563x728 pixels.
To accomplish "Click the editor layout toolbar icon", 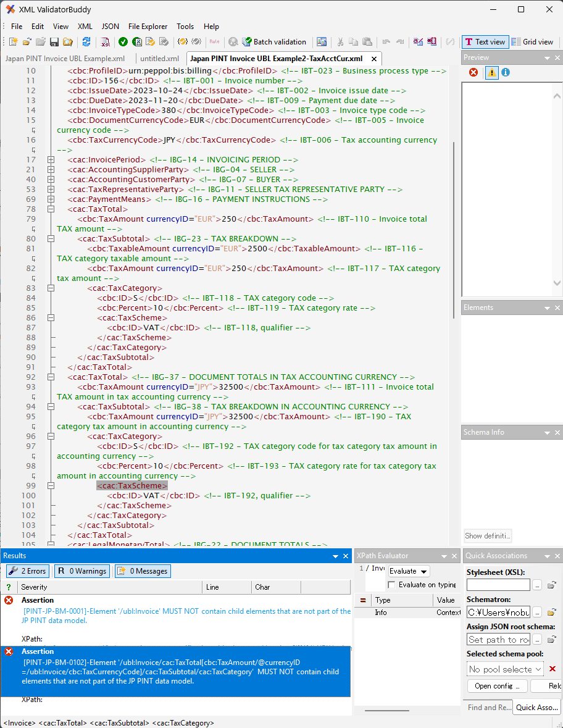I will (x=322, y=42).
